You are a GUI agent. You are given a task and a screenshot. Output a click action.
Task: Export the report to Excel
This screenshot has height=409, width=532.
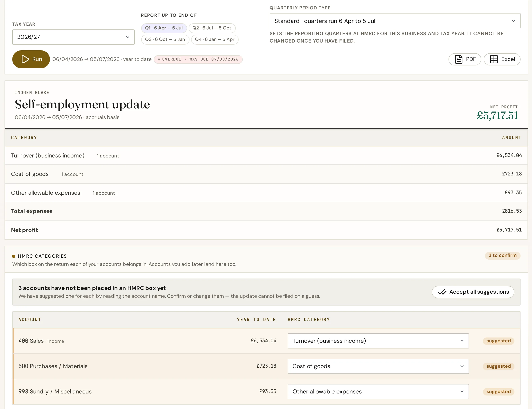coord(502,59)
